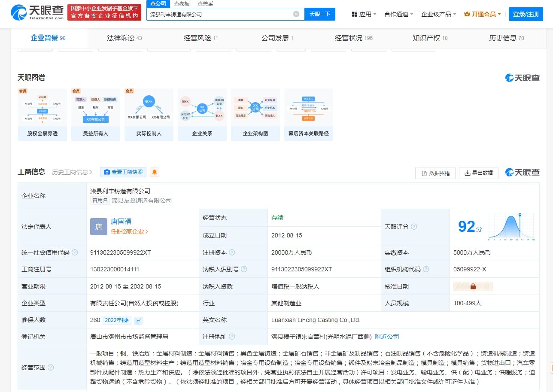The image size is (553, 392).
Task: Click the 有限责任公司(自然人投资或控股) company type value
Action: (134, 303)
